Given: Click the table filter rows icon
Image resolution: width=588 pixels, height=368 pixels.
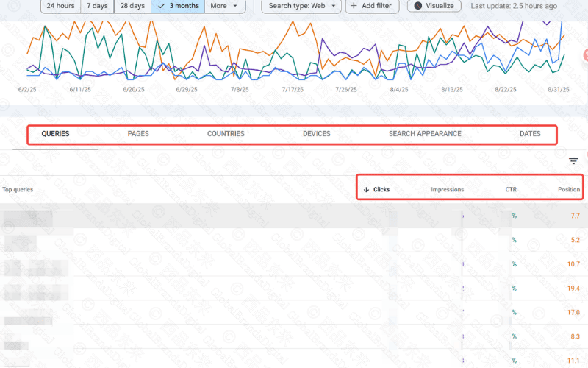Looking at the screenshot, I should (573, 161).
